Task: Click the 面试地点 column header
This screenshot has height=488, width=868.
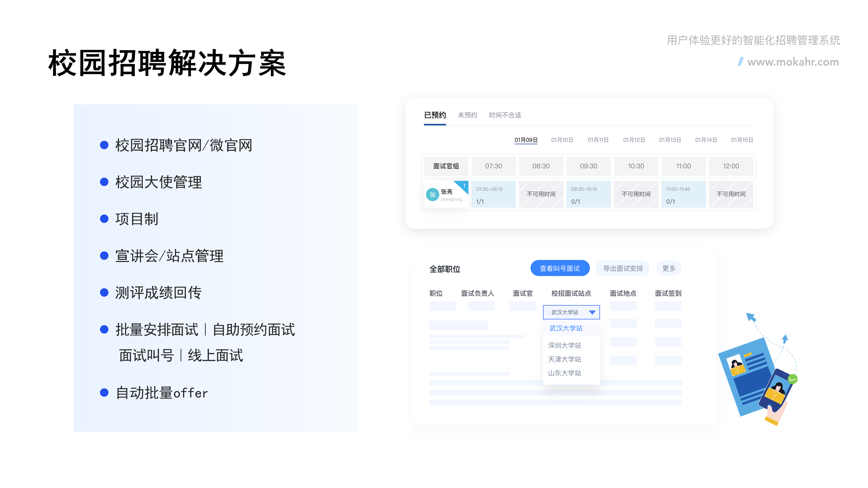Action: (x=623, y=293)
